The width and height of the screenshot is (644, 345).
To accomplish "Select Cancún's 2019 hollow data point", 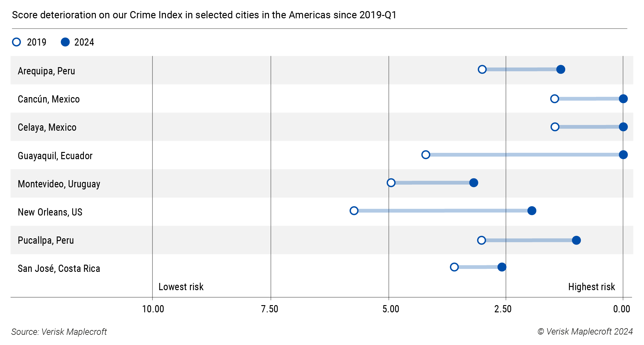I will (554, 99).
